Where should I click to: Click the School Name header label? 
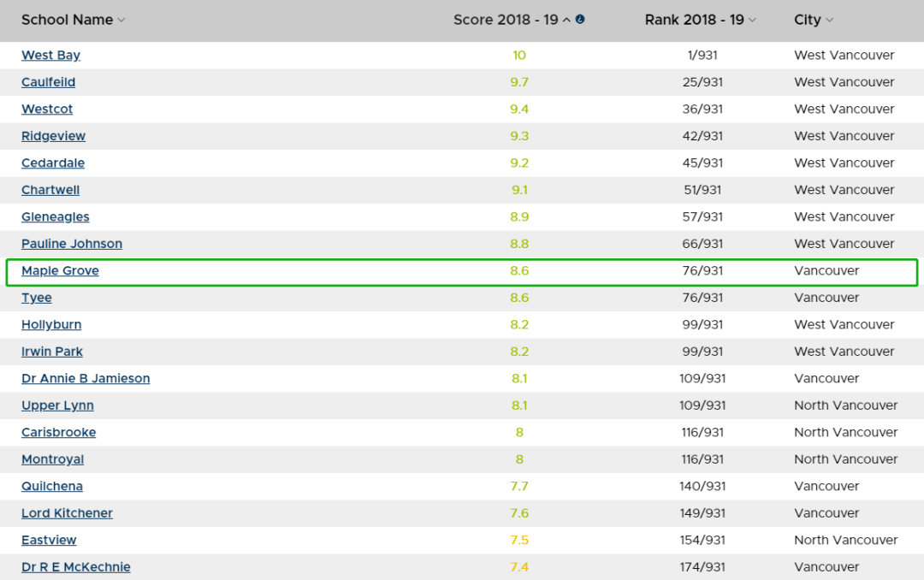click(68, 20)
